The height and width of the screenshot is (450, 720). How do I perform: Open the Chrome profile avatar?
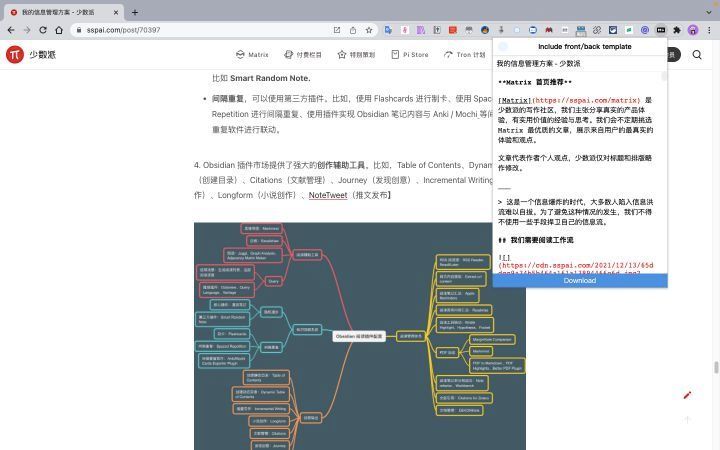(693, 30)
